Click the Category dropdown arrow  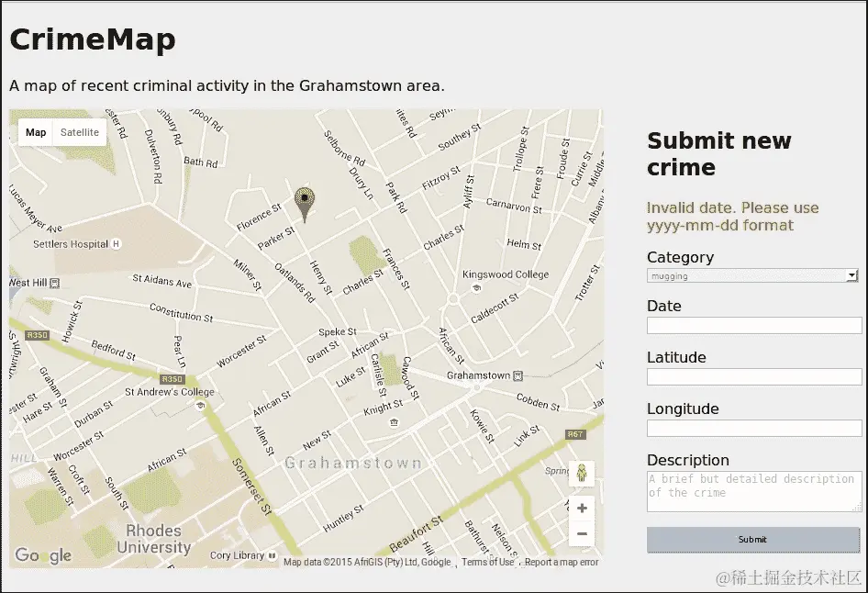852,275
